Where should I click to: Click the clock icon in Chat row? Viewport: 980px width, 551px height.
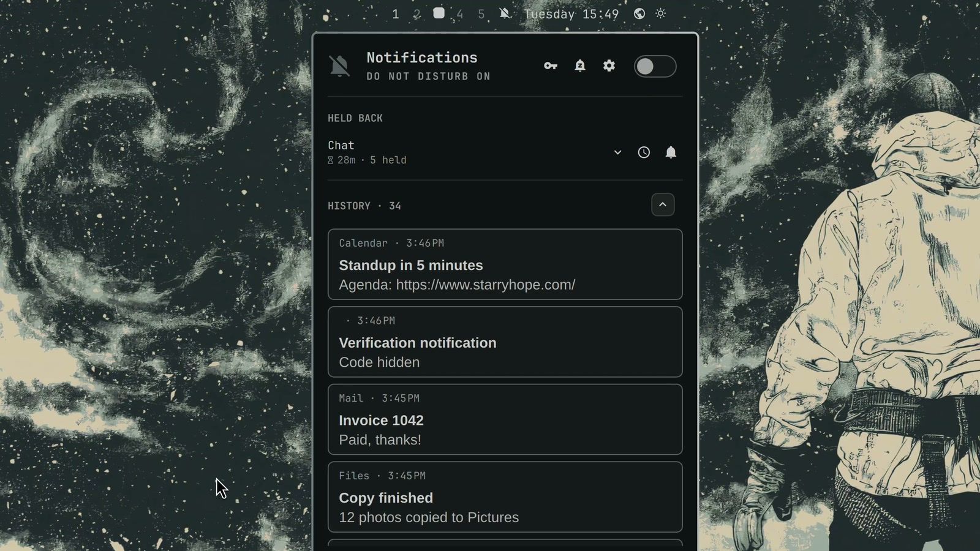(x=644, y=152)
